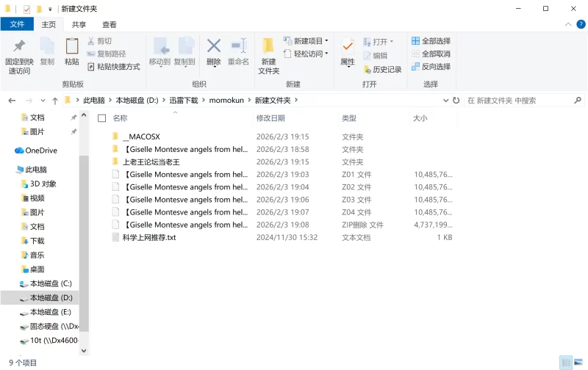Click the red Delete X icon
This screenshot has width=588, height=370.
214,46
